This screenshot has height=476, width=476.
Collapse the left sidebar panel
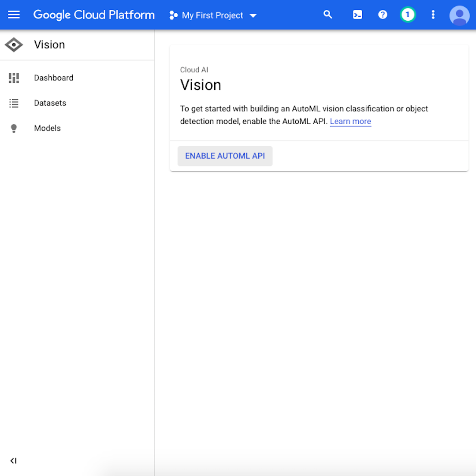(13, 461)
